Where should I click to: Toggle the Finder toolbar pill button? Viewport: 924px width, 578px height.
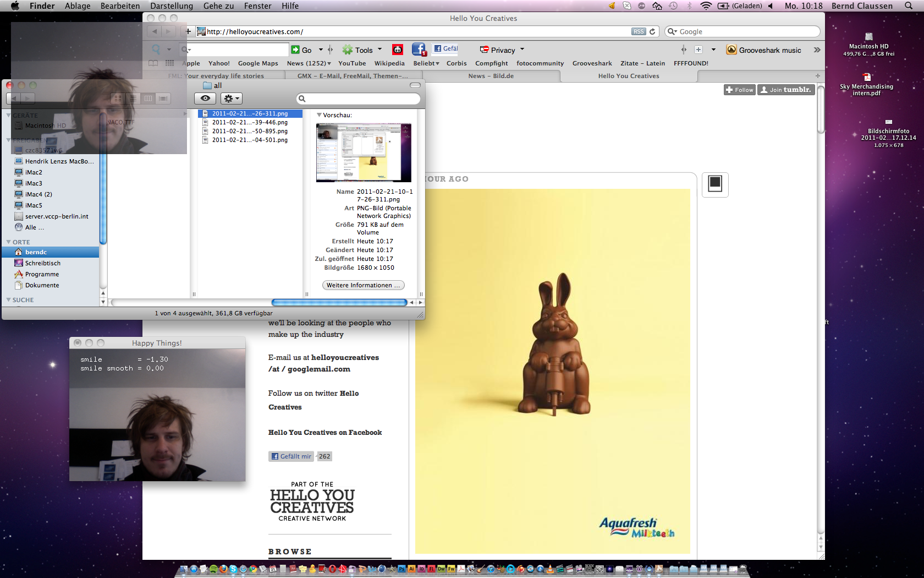[415, 85]
